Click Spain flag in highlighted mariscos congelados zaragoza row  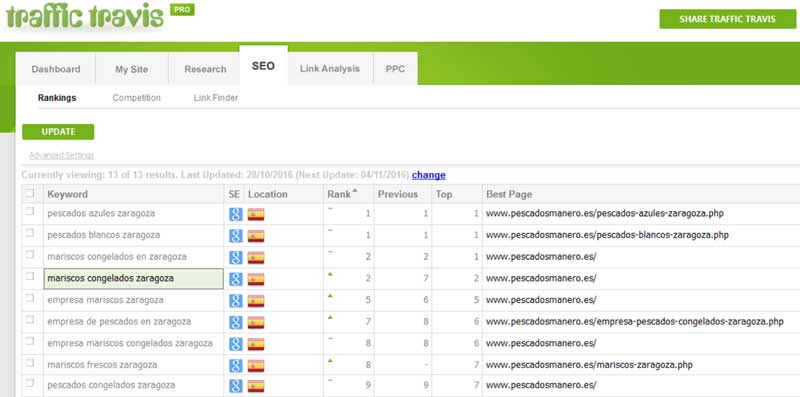pyautogui.click(x=256, y=279)
